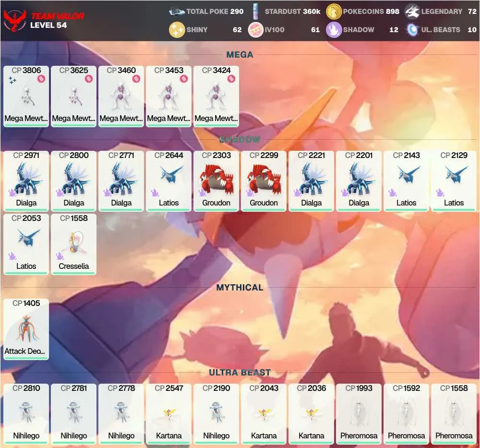The height and width of the screenshot is (448, 480).
Task: Click the Team Valor emblem icon
Action: point(14,21)
